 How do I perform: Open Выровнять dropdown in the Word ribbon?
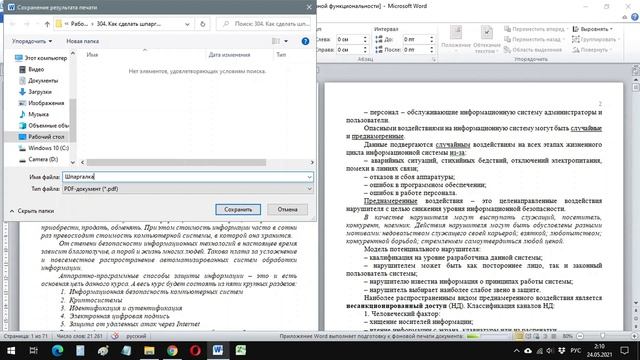(592, 29)
